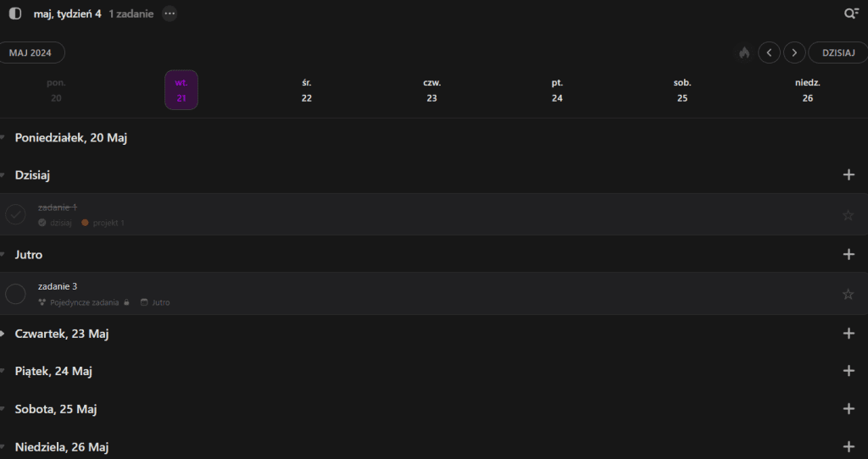This screenshot has height=459, width=868.
Task: Star the zadanie 1 task
Action: pyautogui.click(x=848, y=215)
